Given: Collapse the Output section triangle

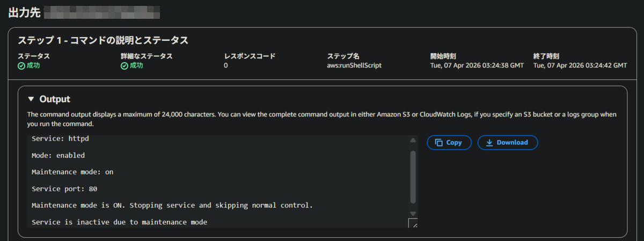Looking at the screenshot, I should click(x=31, y=99).
